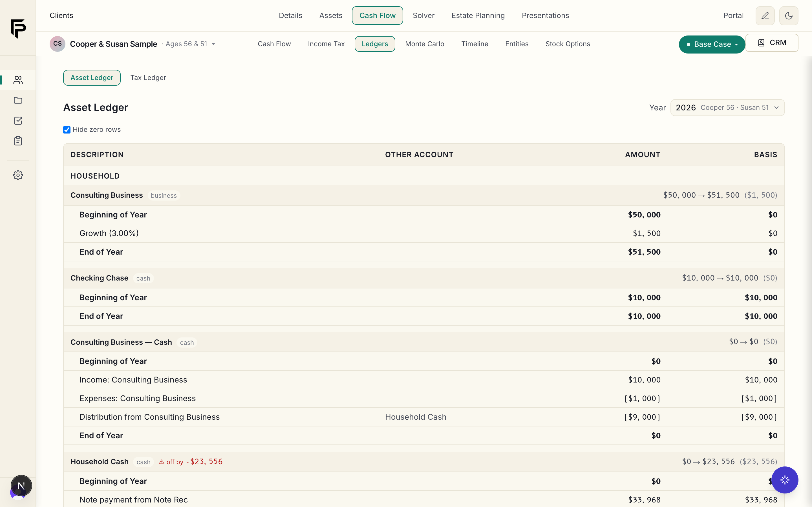The width and height of the screenshot is (812, 507).
Task: Click the N user avatar at bottom left
Action: pos(21,486)
